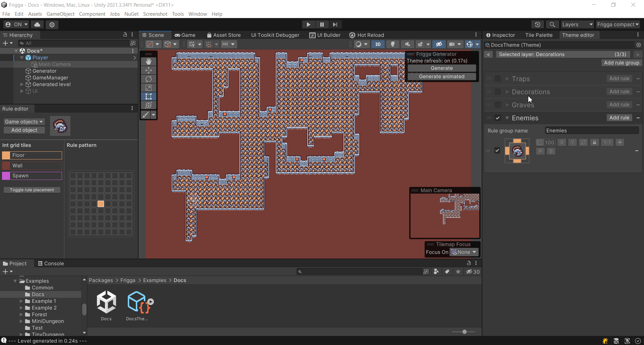Image resolution: width=644 pixels, height=345 pixels.
Task: Switch to the Tile Palette tab
Action: coord(539,35)
